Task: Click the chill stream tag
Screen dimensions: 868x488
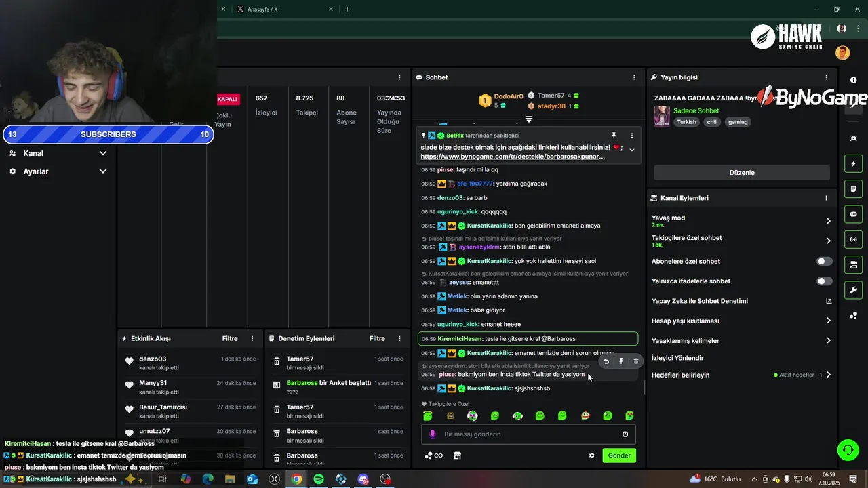Action: (712, 122)
